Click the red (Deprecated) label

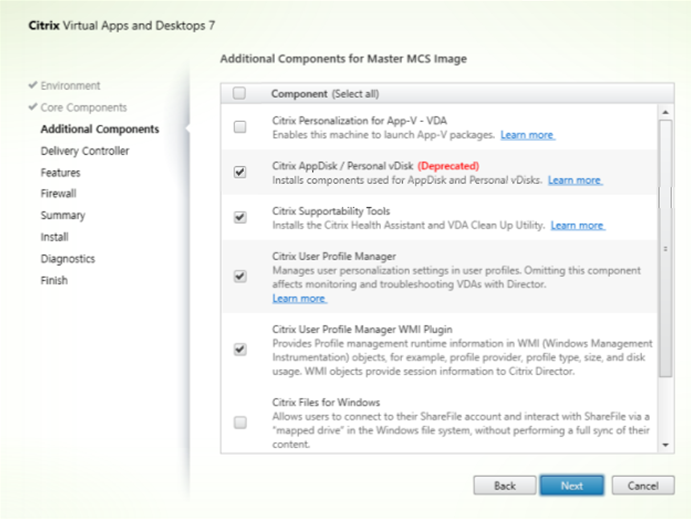(448, 166)
